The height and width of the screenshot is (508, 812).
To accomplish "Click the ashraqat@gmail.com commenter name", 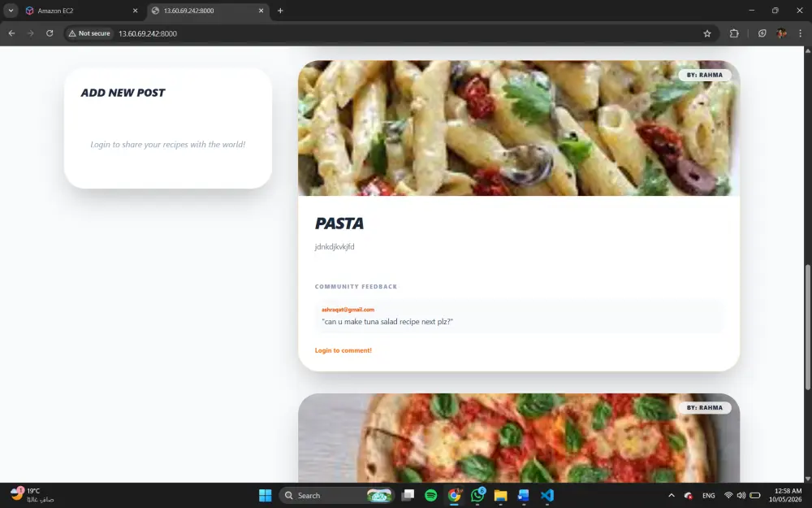I will (348, 310).
